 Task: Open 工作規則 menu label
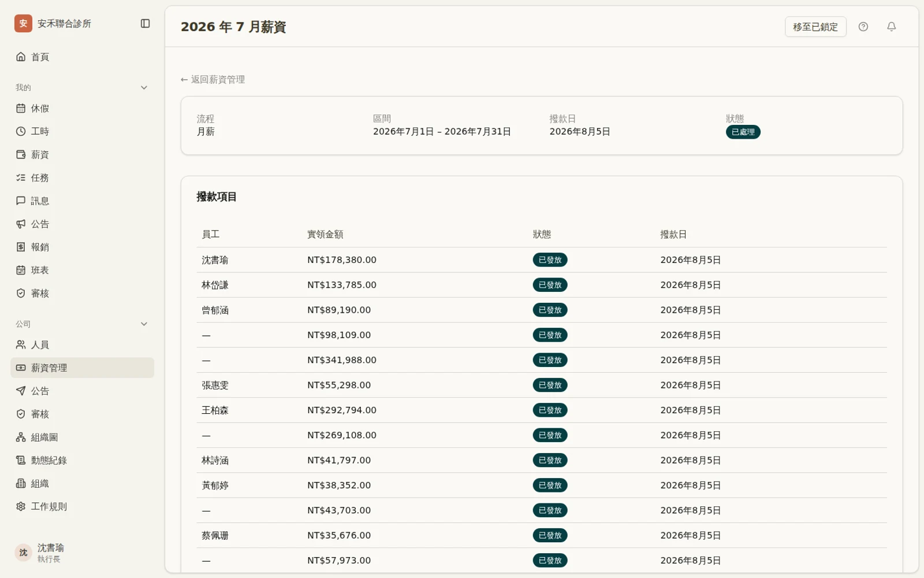49,506
